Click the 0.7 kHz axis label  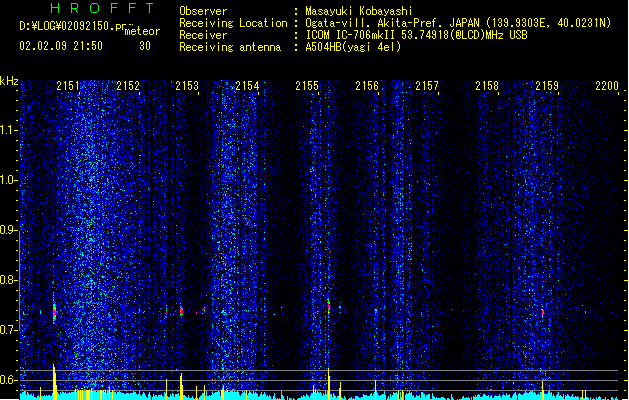(8, 330)
